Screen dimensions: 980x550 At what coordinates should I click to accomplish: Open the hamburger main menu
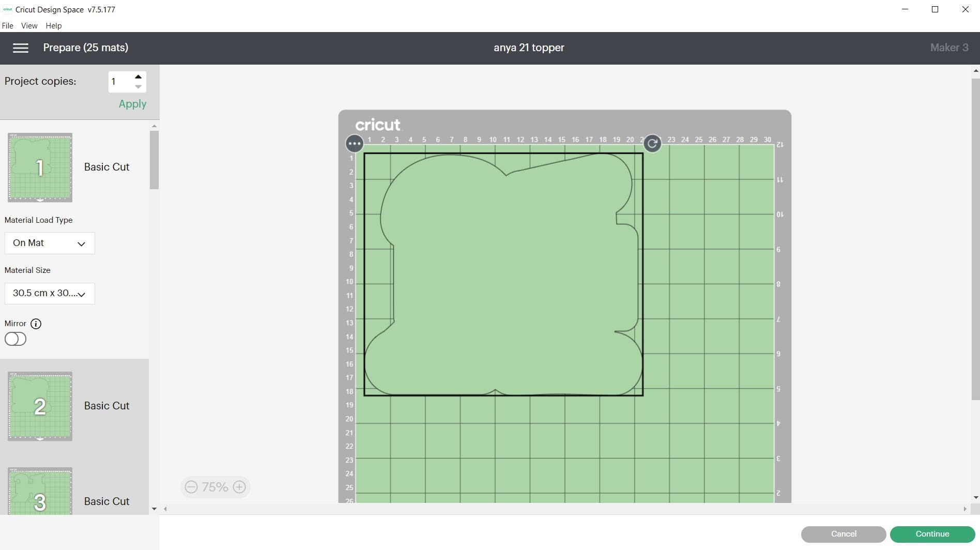(21, 48)
